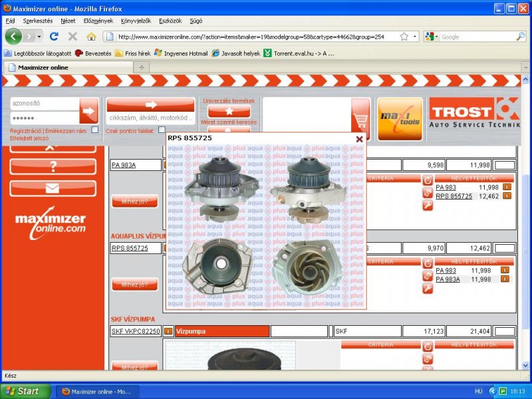Open the PA 983A part number link
Viewport: 532px width, 399px height.
pos(124,165)
